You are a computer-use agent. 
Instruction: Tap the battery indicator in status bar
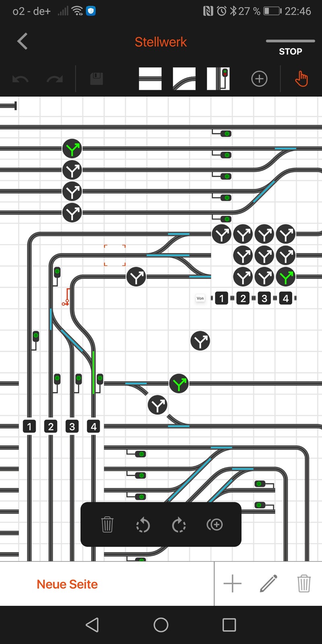(272, 11)
